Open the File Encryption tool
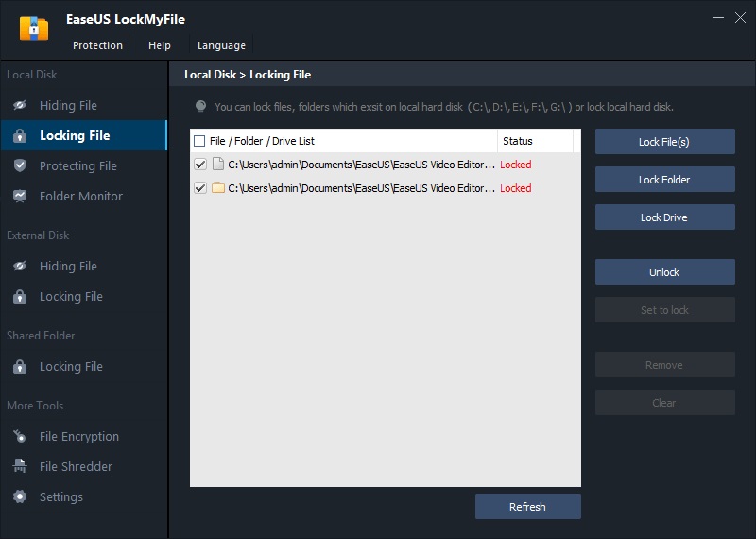This screenshot has width=756, height=539. [84, 436]
